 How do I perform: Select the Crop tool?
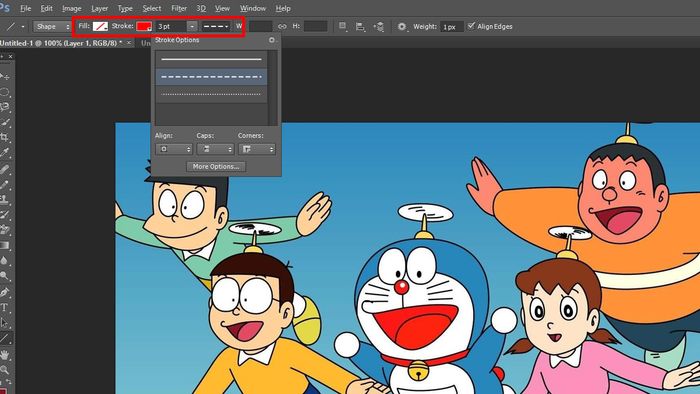click(4, 138)
